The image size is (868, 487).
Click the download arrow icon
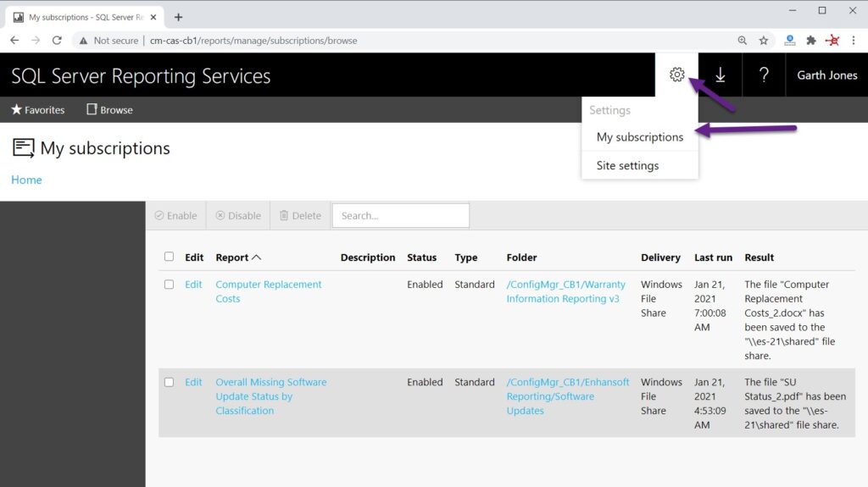click(720, 75)
